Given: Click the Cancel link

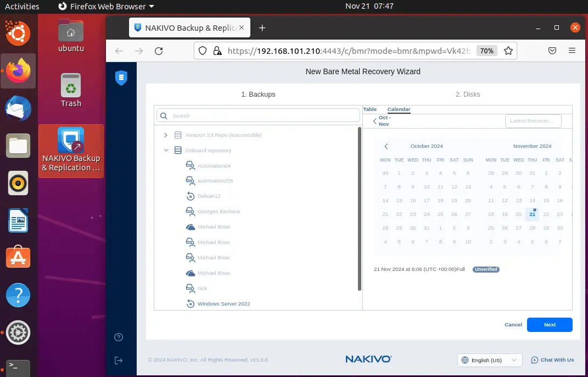Looking at the screenshot, I should pos(513,325).
